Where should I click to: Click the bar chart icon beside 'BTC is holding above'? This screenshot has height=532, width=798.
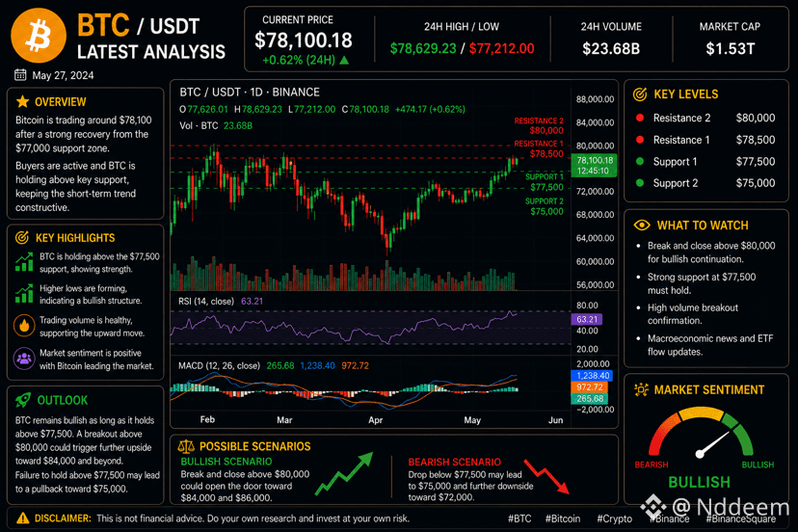[x=24, y=263]
